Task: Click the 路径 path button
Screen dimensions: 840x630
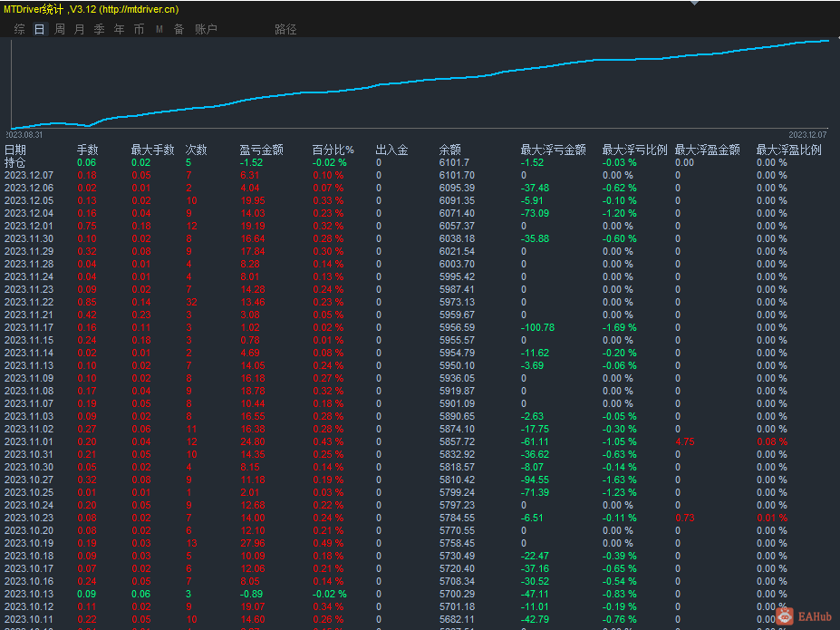Action: [285, 29]
